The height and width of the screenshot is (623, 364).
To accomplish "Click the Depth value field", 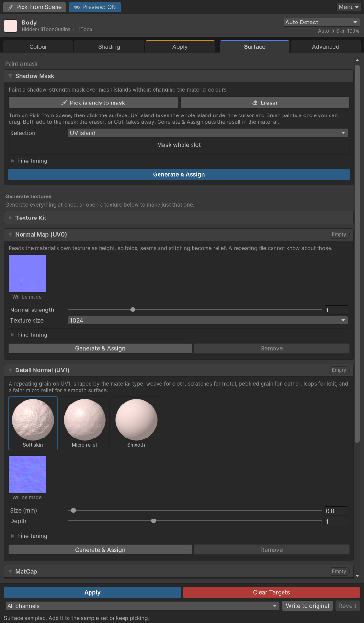I will click(336, 521).
